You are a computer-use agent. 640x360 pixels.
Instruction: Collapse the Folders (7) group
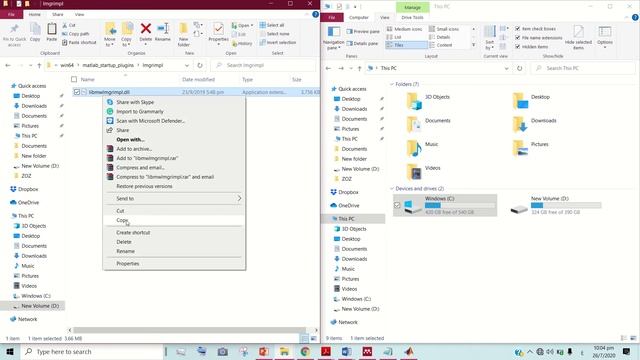pyautogui.click(x=392, y=84)
